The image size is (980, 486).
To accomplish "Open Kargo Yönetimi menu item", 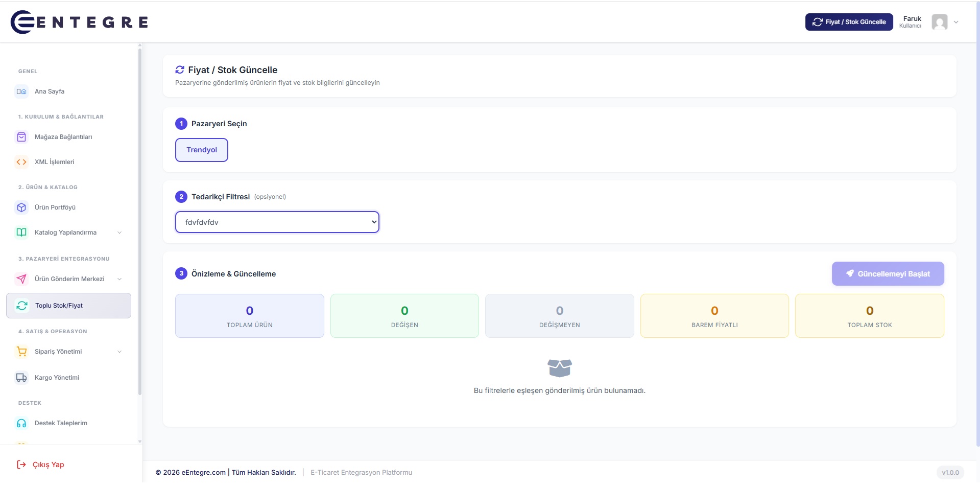I will (68, 378).
